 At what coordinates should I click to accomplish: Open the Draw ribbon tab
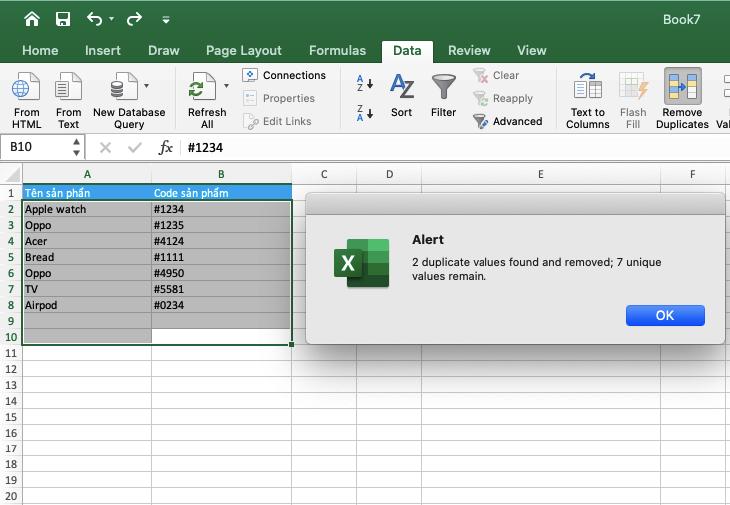163,50
